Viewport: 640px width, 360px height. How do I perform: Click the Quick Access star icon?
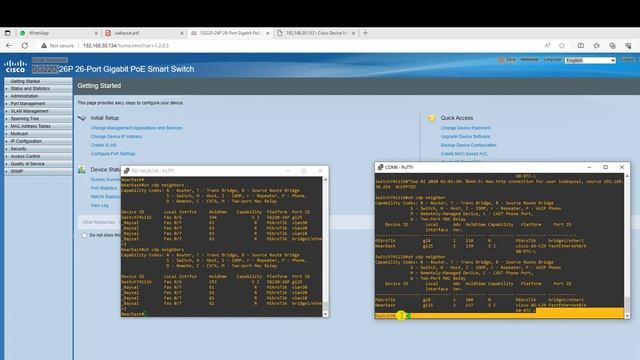click(431, 118)
